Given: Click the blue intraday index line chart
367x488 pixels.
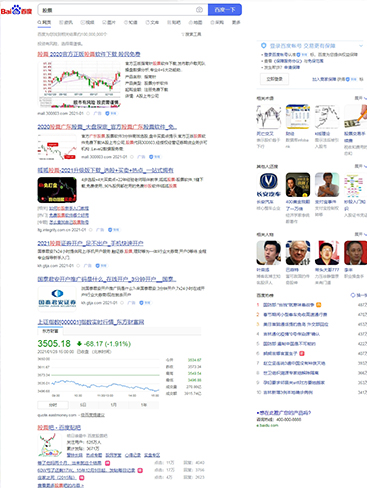Looking at the screenshot, I should pyautogui.click(x=105, y=386).
